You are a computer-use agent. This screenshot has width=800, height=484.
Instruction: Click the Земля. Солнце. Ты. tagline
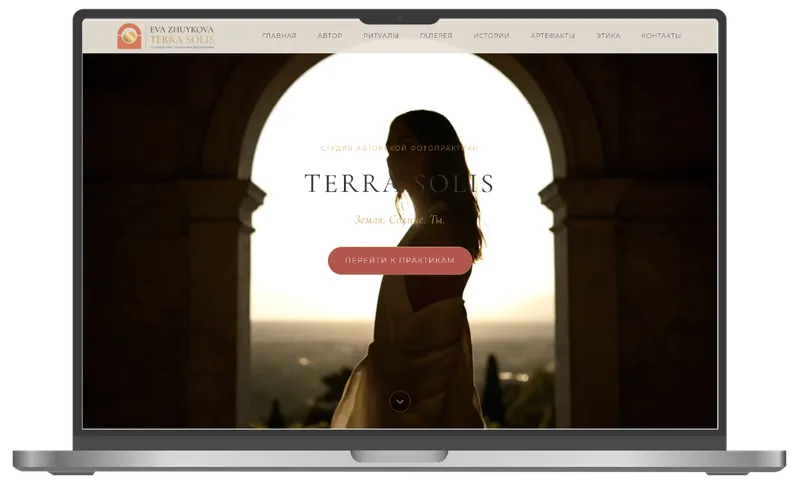399,220
